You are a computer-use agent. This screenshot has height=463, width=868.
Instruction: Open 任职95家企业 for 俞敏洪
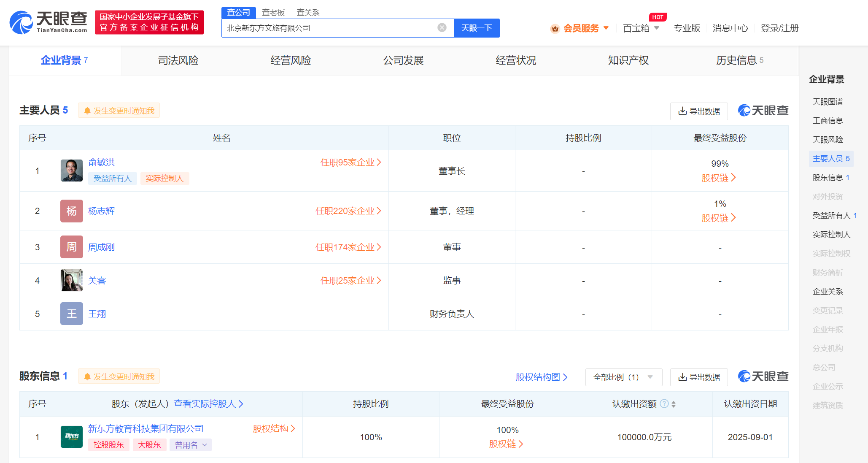(x=351, y=162)
